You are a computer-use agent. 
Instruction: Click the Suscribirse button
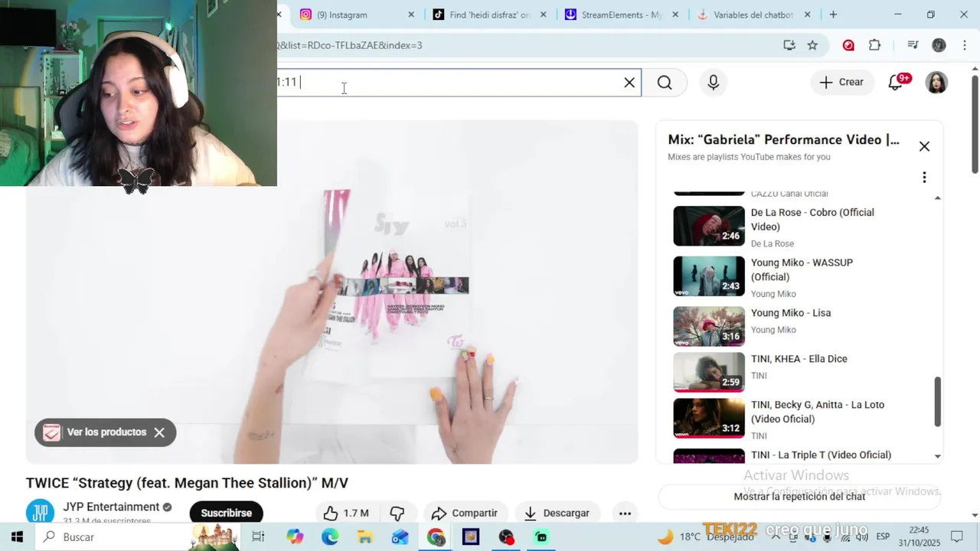click(x=226, y=513)
